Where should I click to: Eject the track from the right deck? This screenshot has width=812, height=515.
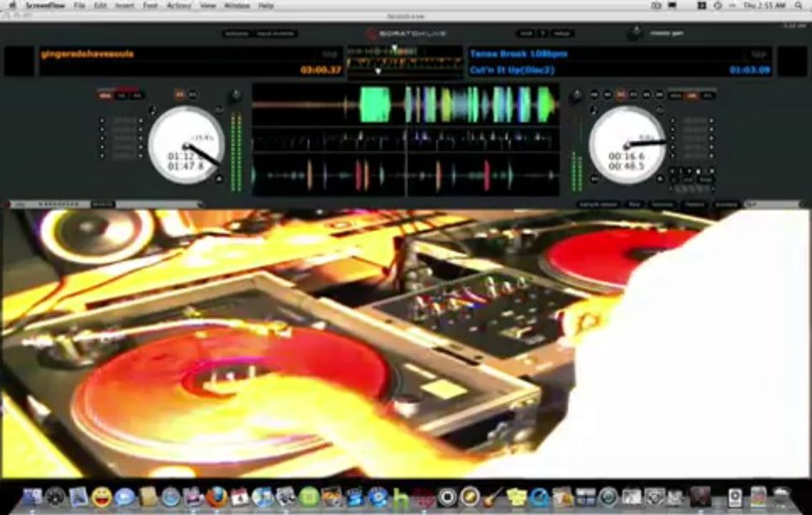660,179
